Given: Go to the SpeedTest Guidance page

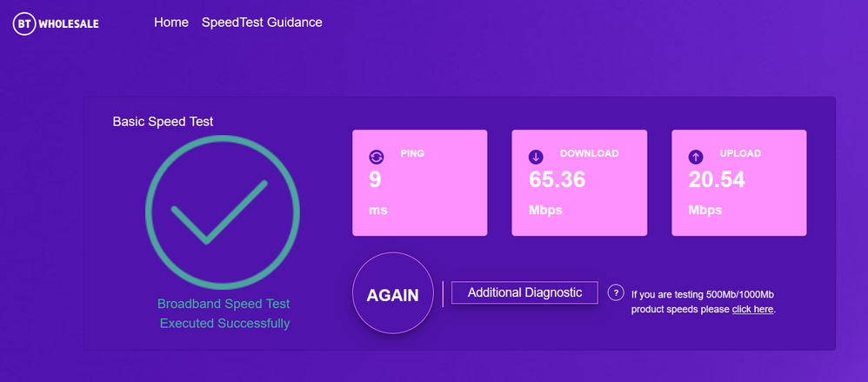Looking at the screenshot, I should pos(262,23).
